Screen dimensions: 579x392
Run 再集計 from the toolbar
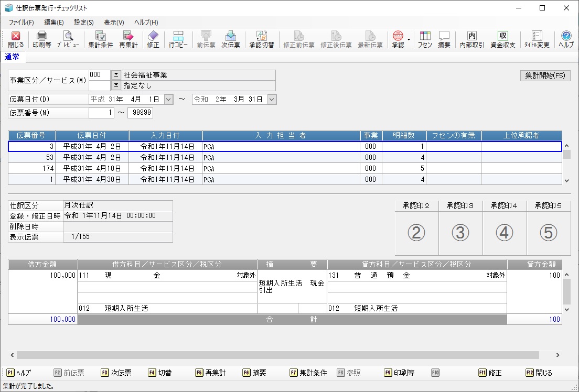tap(128, 39)
